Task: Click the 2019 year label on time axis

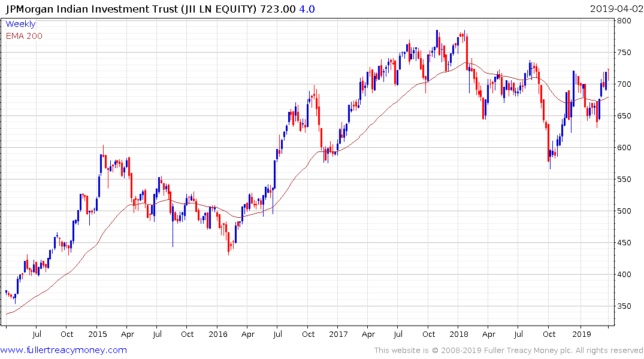Action: (581, 334)
